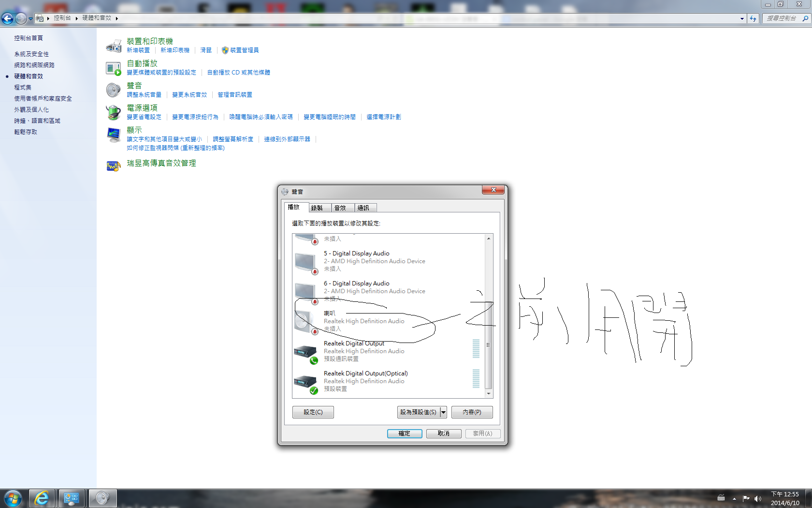The image size is (812, 508).
Task: Click the keyboard tray icon
Action: [721, 498]
